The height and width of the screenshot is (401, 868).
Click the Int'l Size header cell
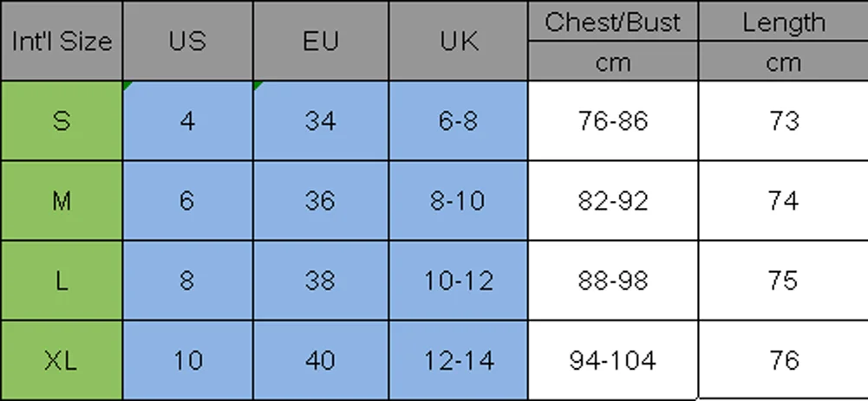[x=61, y=42]
